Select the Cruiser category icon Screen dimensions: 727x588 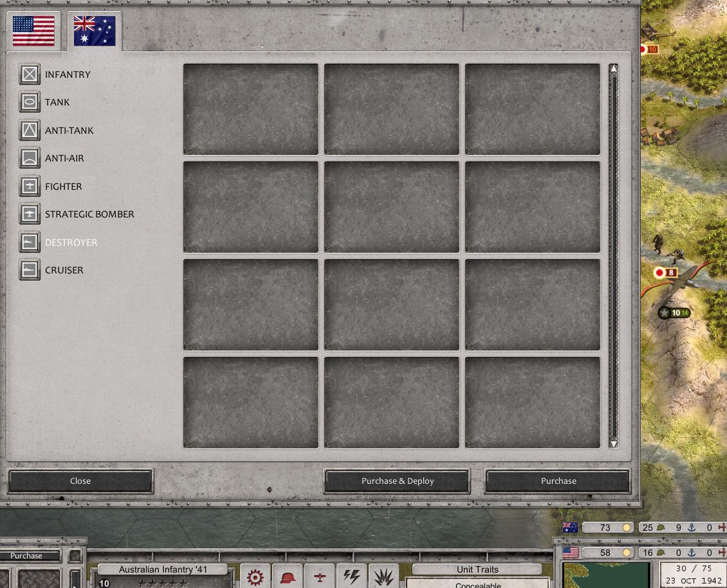click(30, 270)
